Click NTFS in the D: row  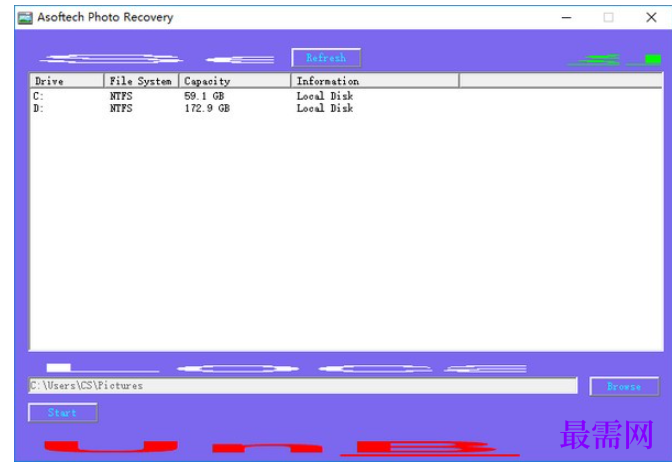coord(121,108)
